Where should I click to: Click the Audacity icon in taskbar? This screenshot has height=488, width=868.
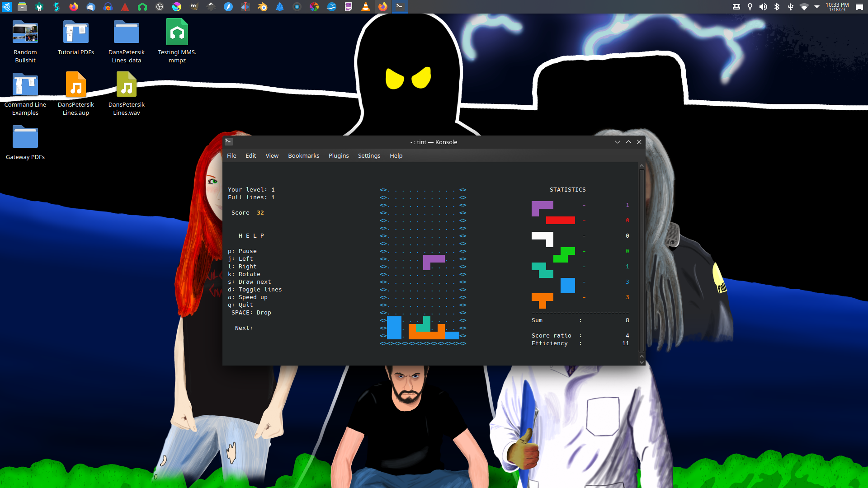click(x=108, y=7)
